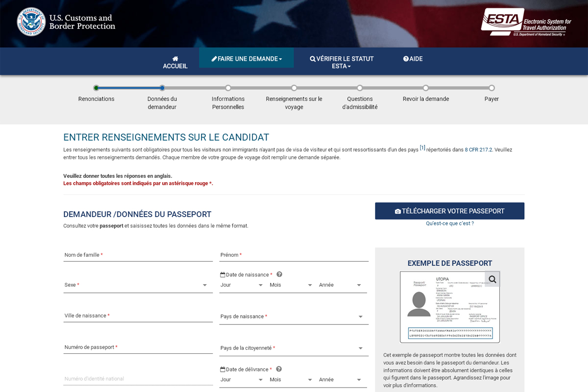Viewport: 588px width, 392px height.
Task: Select birth date Mois dropdown
Action: coord(291,285)
